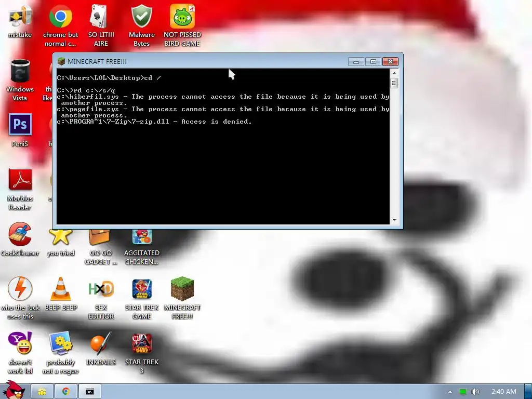Image resolution: width=532 pixels, height=399 pixels.
Task: Open the 'Morbius Reader' PDF icon
Action: pyautogui.click(x=20, y=189)
